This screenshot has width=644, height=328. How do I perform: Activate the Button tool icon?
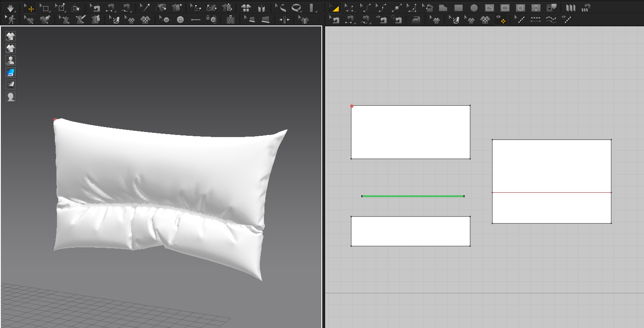180,19
